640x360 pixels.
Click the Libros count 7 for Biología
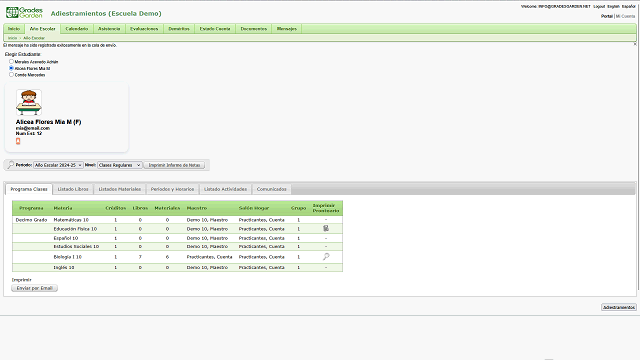(140, 257)
